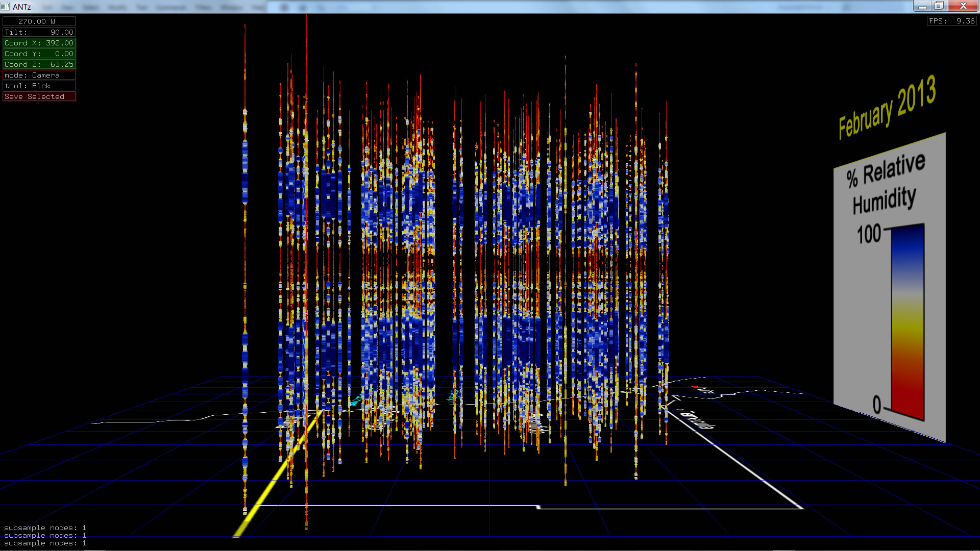
Task: Click the heading readout 270.00 W
Action: point(39,21)
